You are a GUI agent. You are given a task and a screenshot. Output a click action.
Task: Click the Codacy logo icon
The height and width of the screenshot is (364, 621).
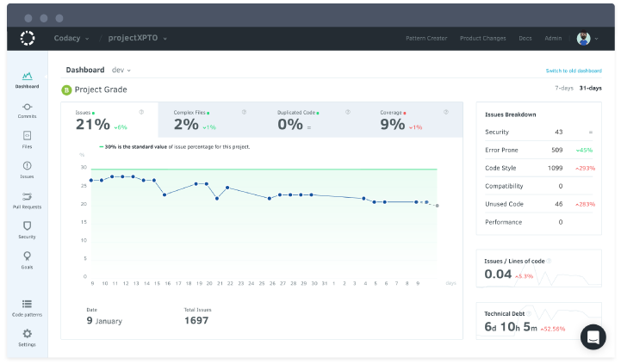(x=28, y=38)
